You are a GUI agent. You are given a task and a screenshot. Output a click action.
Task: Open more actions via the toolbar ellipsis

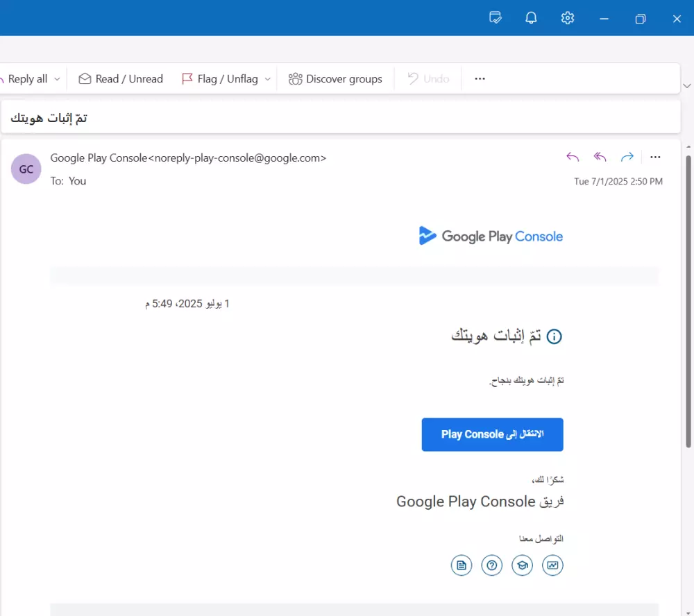pyautogui.click(x=479, y=78)
